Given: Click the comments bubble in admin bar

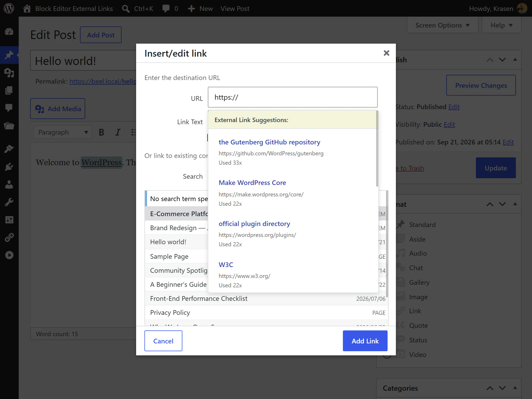Looking at the screenshot, I should [x=166, y=9].
